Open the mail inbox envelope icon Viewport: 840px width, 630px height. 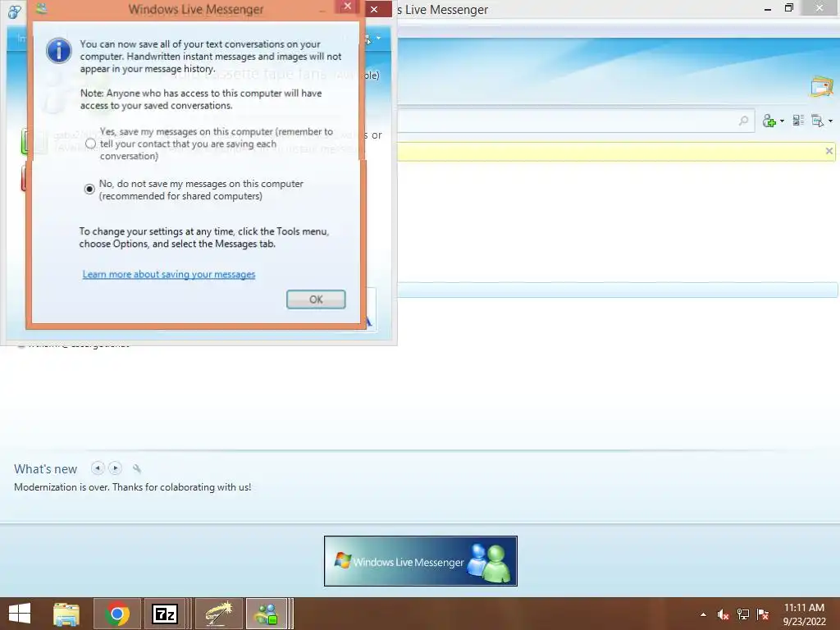pos(822,87)
